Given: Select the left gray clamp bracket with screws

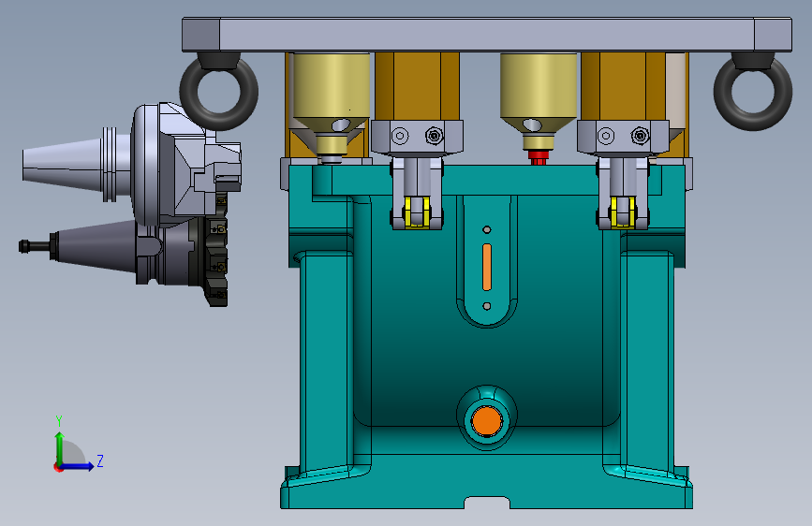Looking at the screenshot, I should click(x=417, y=138).
